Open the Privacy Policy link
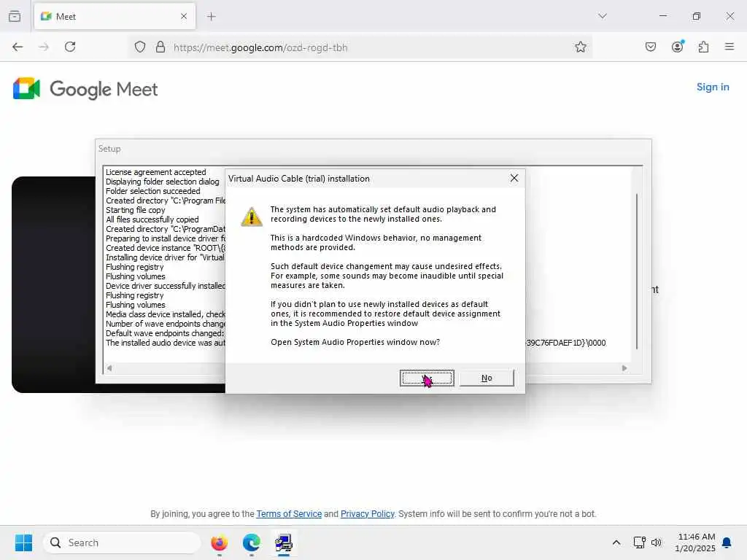 click(x=368, y=514)
